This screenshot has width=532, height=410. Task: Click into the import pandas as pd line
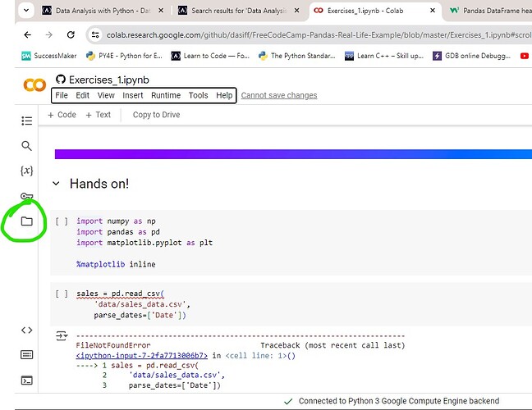(x=118, y=232)
